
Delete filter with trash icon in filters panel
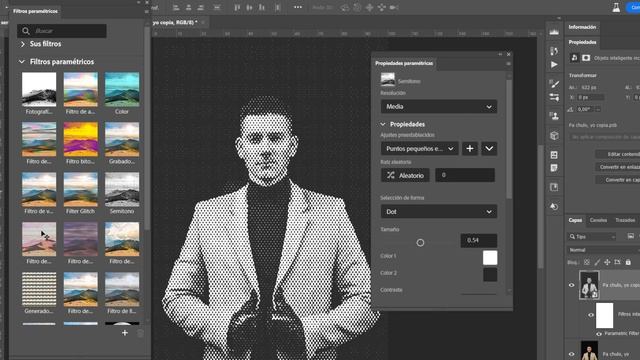[140, 333]
